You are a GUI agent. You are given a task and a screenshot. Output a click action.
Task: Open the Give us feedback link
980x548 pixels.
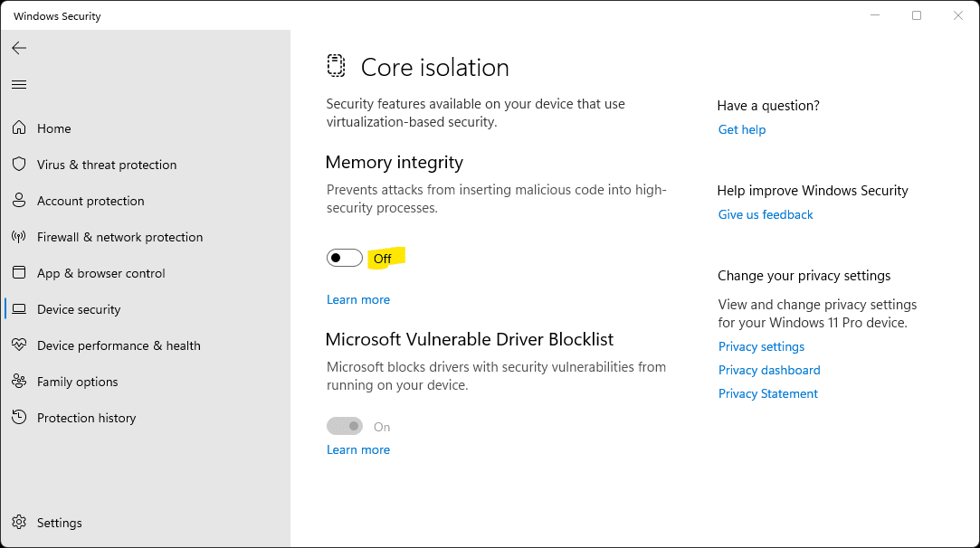tap(766, 214)
